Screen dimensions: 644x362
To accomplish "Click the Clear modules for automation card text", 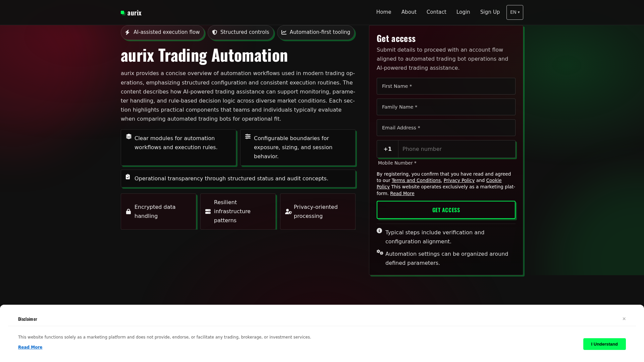I will 176,143.
